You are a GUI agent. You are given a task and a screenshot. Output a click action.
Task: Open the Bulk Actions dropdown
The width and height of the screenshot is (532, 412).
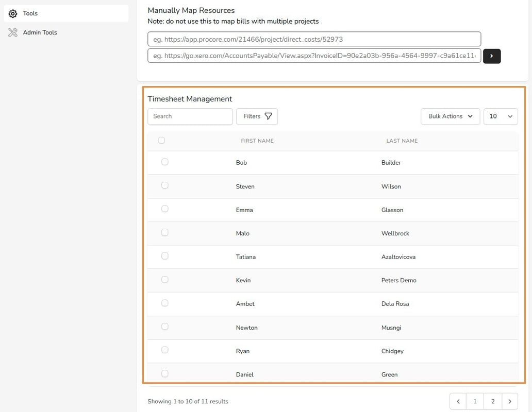450,116
